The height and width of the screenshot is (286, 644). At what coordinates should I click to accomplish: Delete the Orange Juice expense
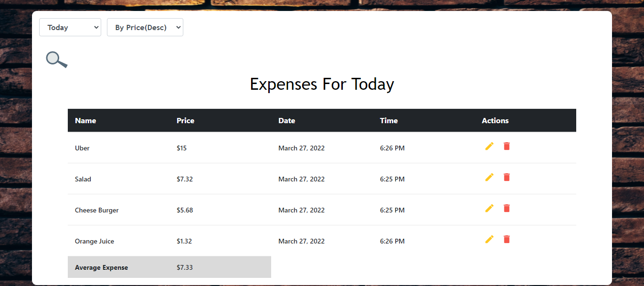click(507, 239)
